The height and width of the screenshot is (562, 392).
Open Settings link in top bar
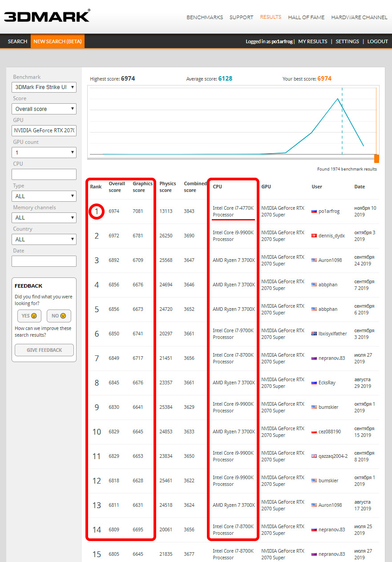pyautogui.click(x=347, y=41)
